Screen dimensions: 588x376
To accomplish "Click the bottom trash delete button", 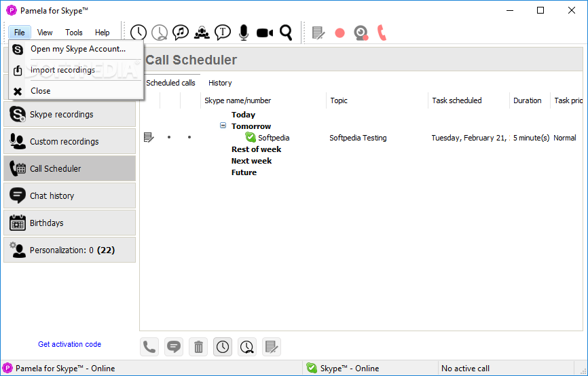I will (x=198, y=347).
